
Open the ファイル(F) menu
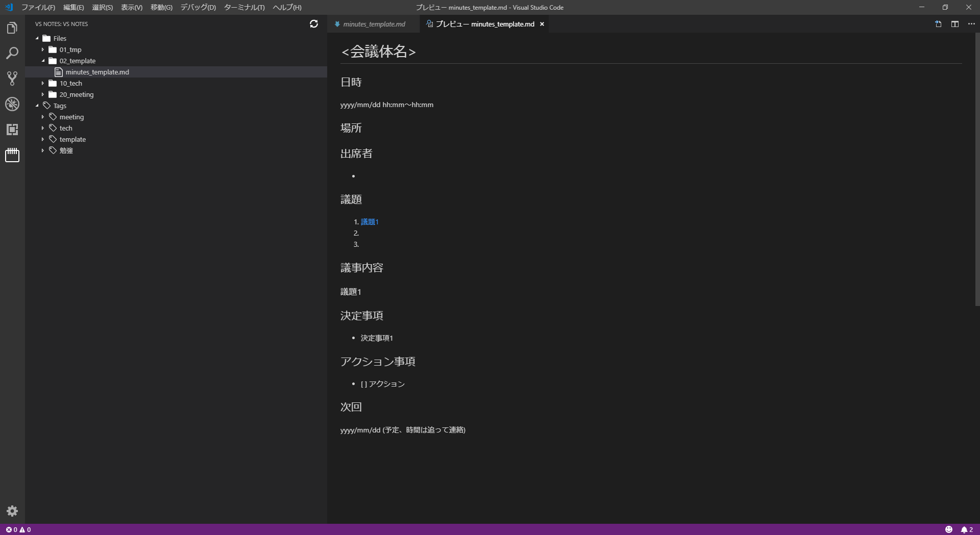tap(38, 7)
